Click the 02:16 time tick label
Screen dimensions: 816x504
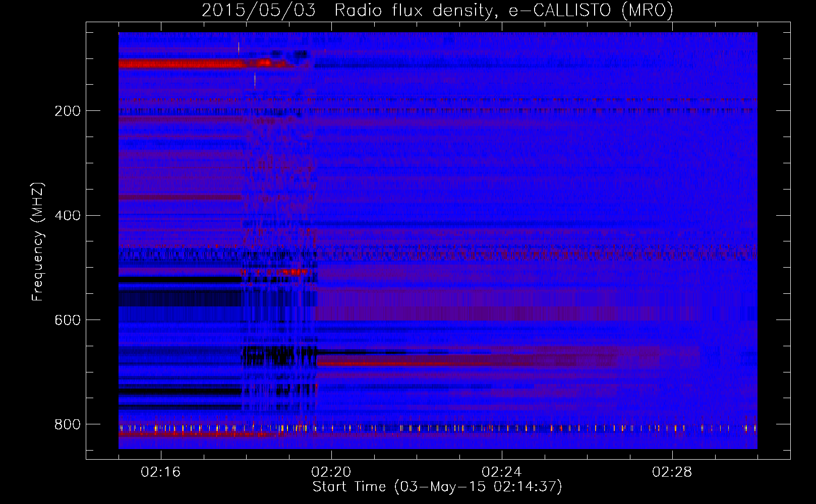[x=161, y=472]
